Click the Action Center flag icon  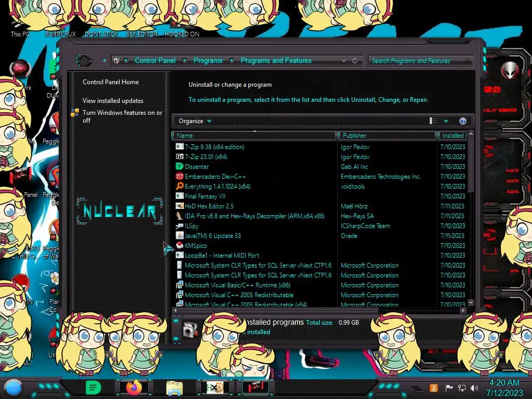click(449, 388)
